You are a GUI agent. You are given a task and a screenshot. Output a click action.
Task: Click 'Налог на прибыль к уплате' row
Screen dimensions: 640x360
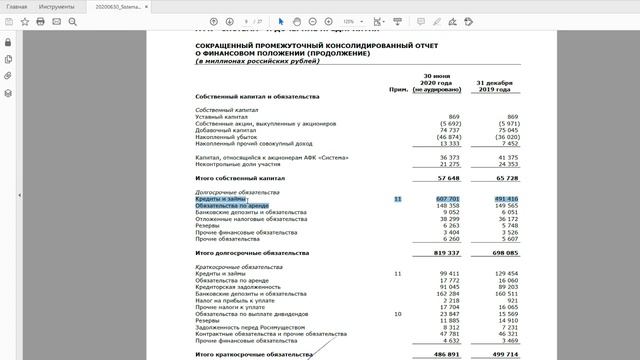click(235, 300)
